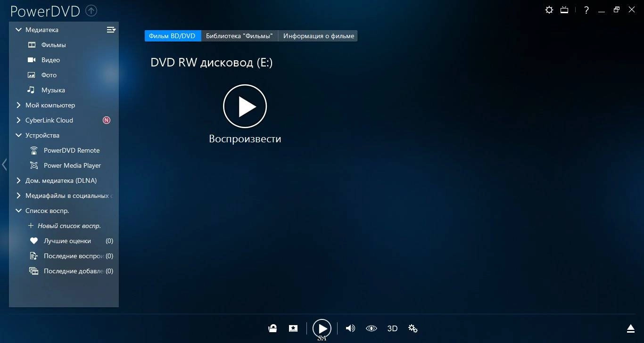Select the Фото picture icon
Viewport: 644px width, 343px height.
[x=32, y=75]
